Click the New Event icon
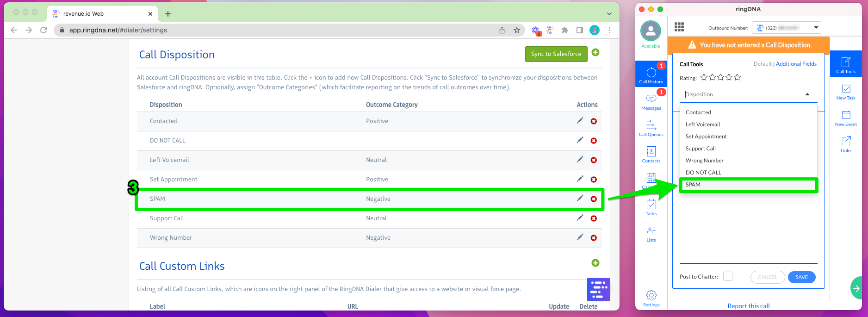 [846, 118]
